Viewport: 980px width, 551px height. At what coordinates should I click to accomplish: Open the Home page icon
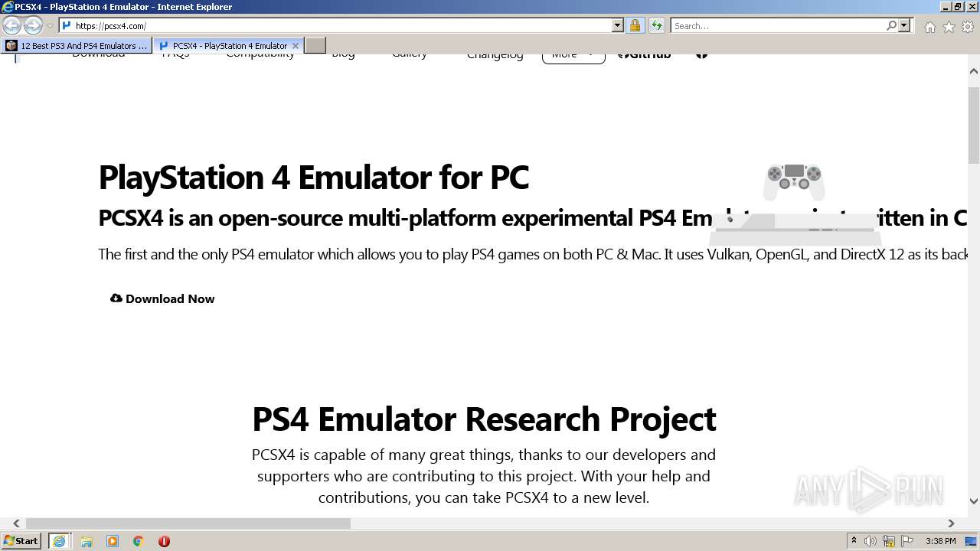929,27
